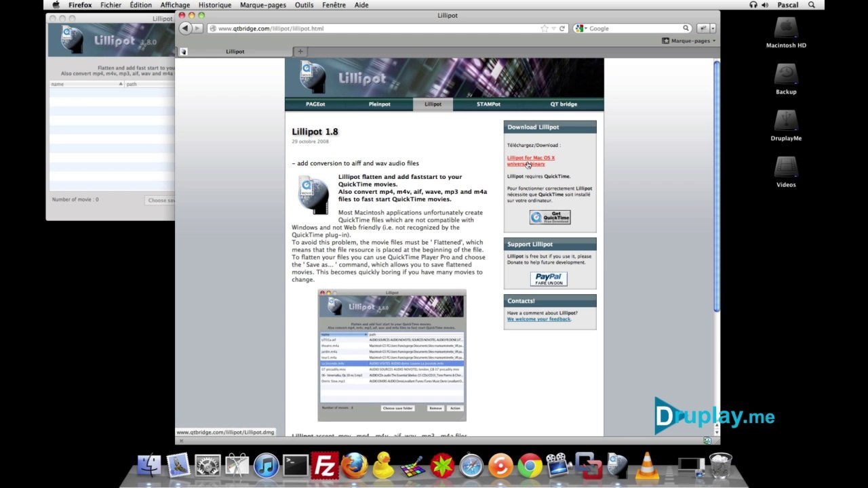Click the Firefox forward arrow
Viewport: 868px width, 488px height.
[198, 28]
